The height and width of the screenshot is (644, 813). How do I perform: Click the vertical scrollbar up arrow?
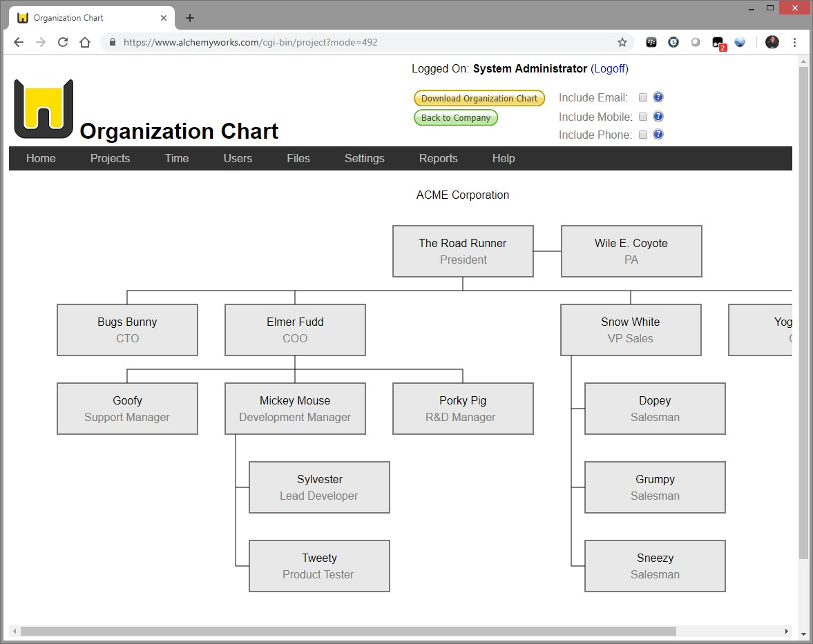(x=803, y=61)
